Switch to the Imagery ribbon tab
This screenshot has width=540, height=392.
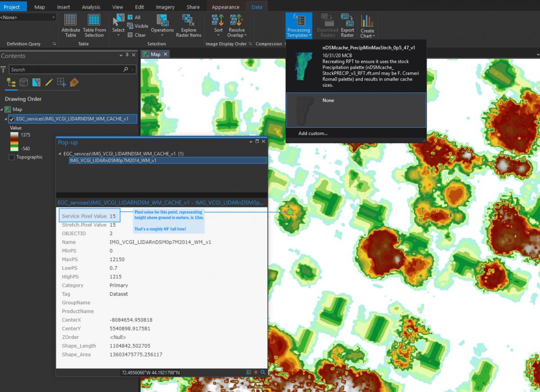point(166,7)
